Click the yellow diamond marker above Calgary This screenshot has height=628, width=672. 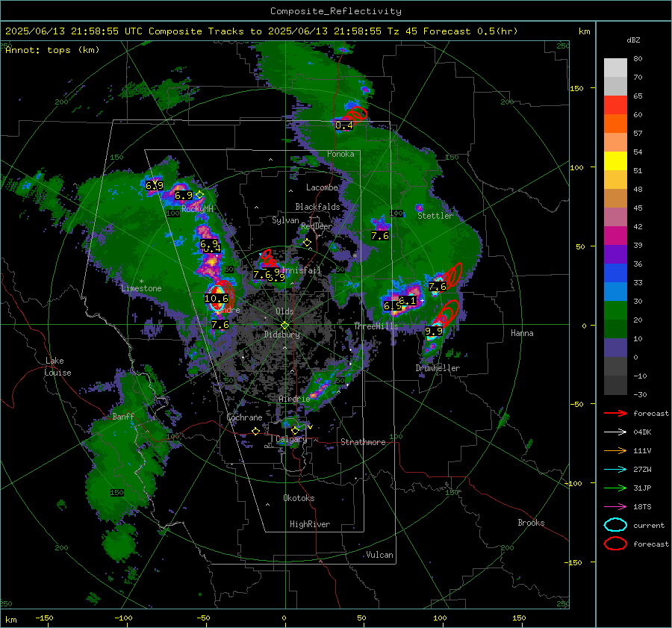[x=295, y=430]
